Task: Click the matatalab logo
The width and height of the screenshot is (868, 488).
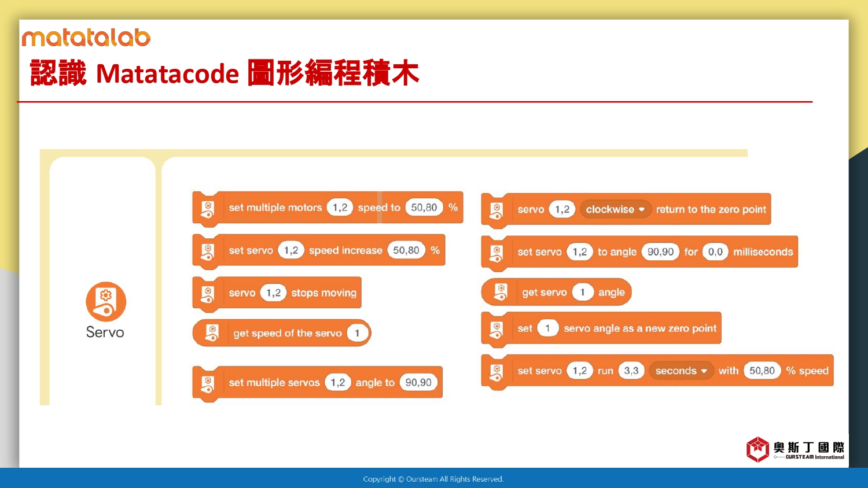Action: tap(86, 38)
